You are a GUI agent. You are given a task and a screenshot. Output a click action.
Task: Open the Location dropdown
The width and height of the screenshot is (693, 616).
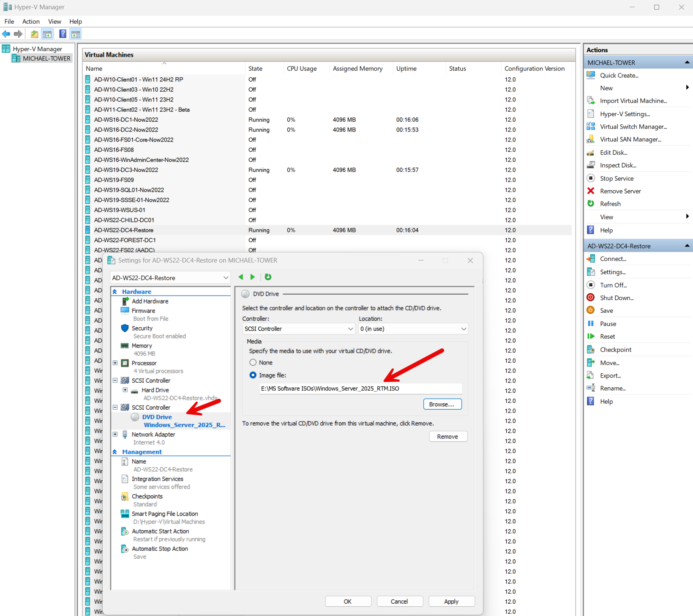click(x=413, y=329)
